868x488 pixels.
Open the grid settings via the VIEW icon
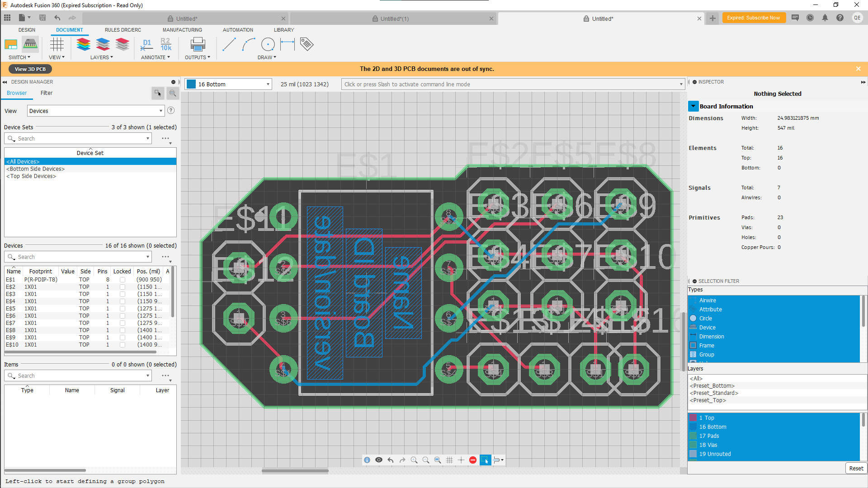pyautogui.click(x=57, y=44)
